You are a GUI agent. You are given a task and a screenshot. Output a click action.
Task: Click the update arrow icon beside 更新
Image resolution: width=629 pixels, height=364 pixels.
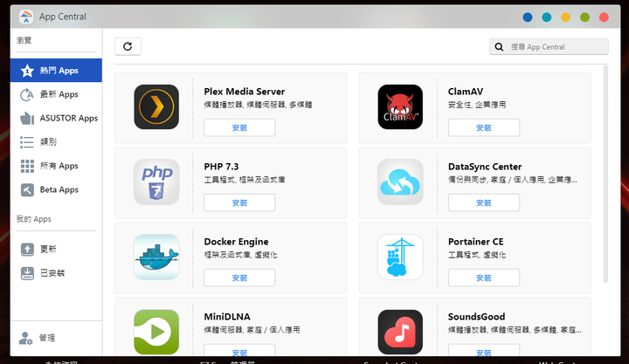click(27, 249)
